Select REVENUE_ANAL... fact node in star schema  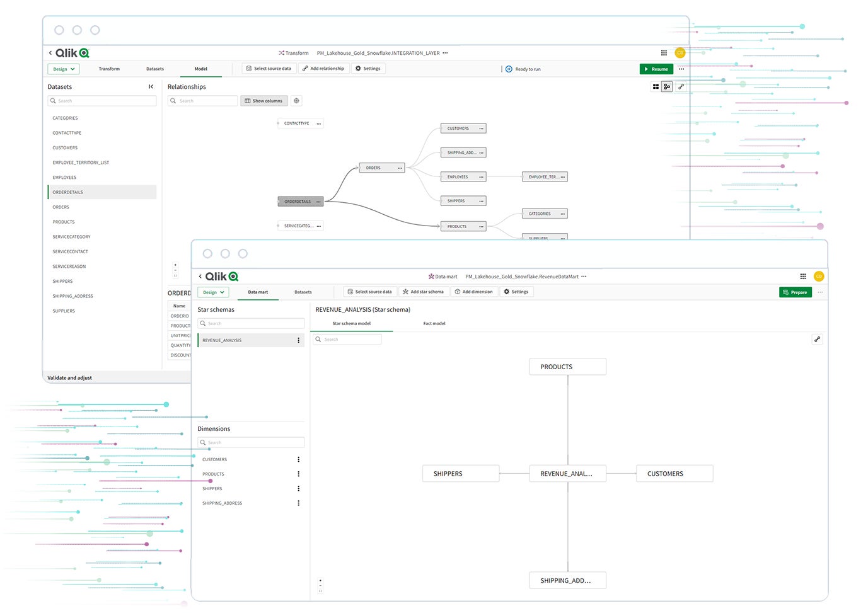567,474
